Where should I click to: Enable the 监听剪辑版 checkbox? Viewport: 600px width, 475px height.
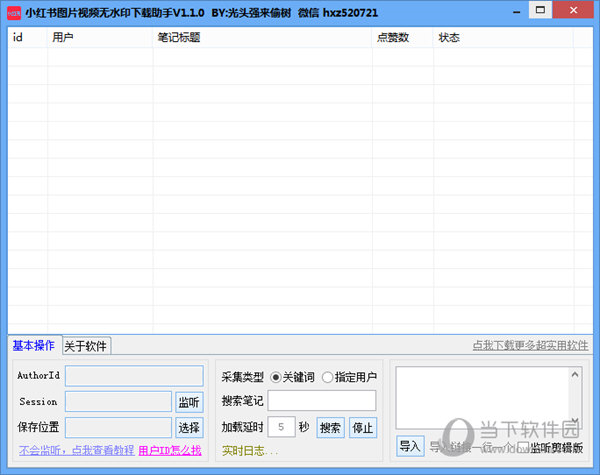coord(522,447)
